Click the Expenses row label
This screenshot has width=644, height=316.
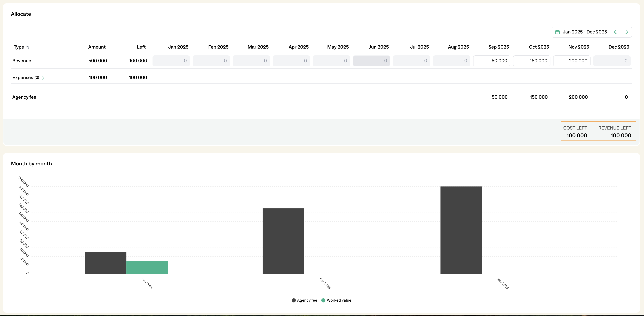[23, 78]
